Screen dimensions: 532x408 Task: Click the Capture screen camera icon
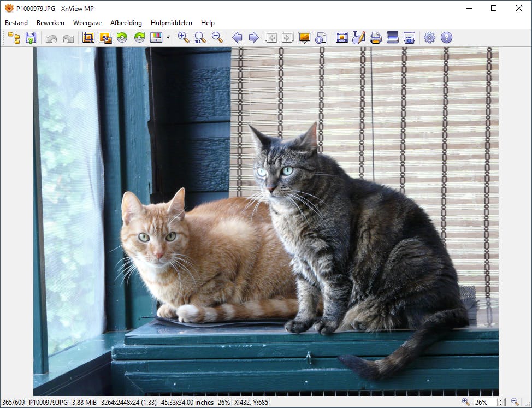tap(409, 38)
